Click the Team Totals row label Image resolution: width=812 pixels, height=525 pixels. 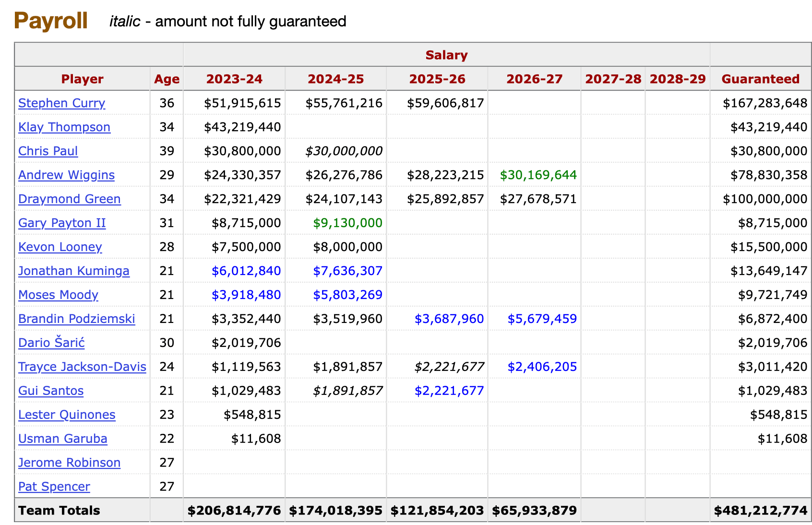pyautogui.click(x=59, y=511)
